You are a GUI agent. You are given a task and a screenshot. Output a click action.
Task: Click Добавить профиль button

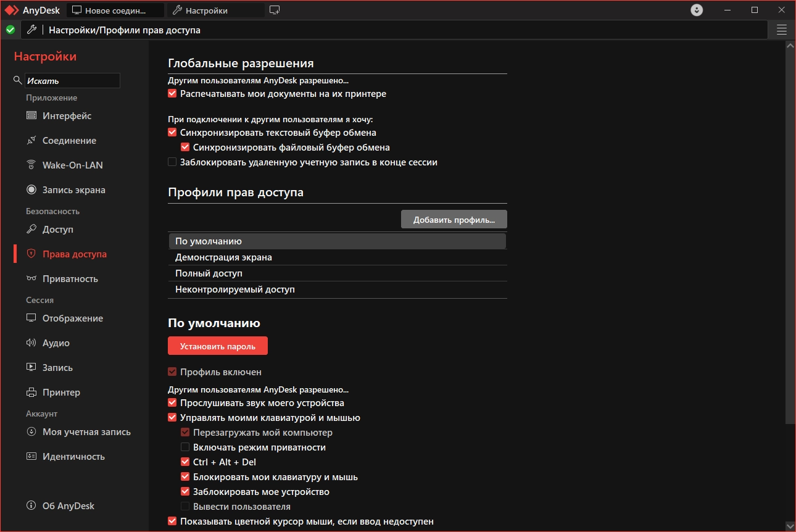pyautogui.click(x=454, y=220)
